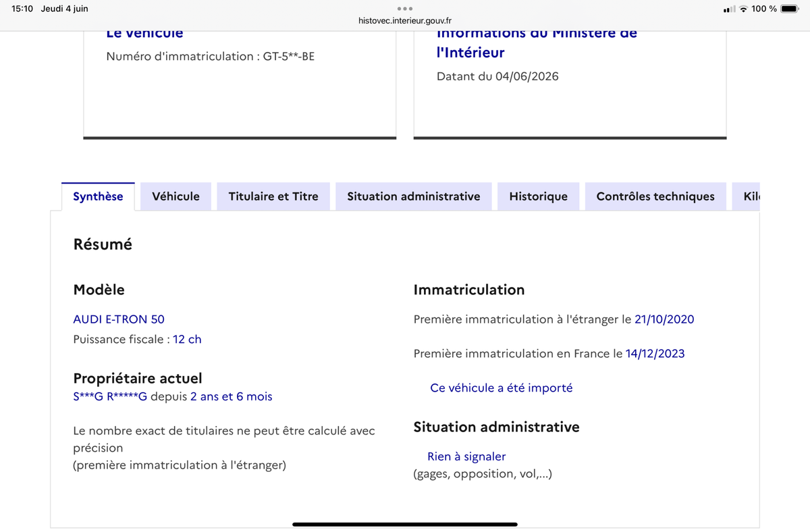Tap the Immatriculation heading
This screenshot has height=532, width=810.
click(469, 290)
